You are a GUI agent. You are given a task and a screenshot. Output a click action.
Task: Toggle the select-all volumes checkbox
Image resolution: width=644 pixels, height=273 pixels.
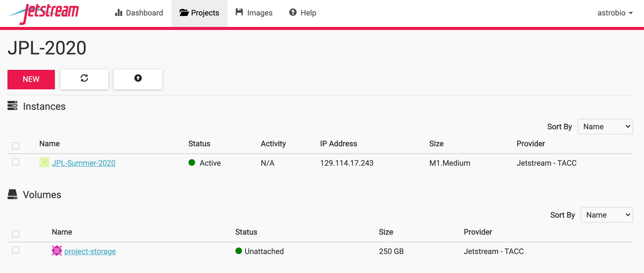tap(15, 234)
